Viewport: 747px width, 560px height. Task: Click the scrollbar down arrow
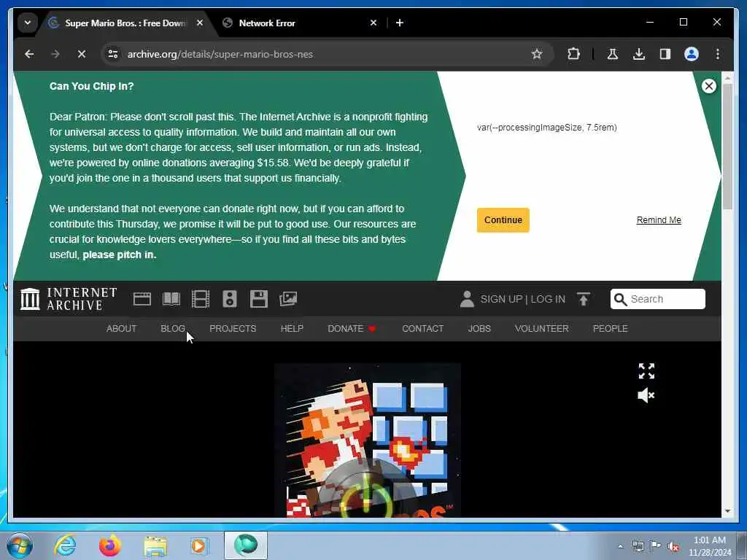click(x=727, y=511)
